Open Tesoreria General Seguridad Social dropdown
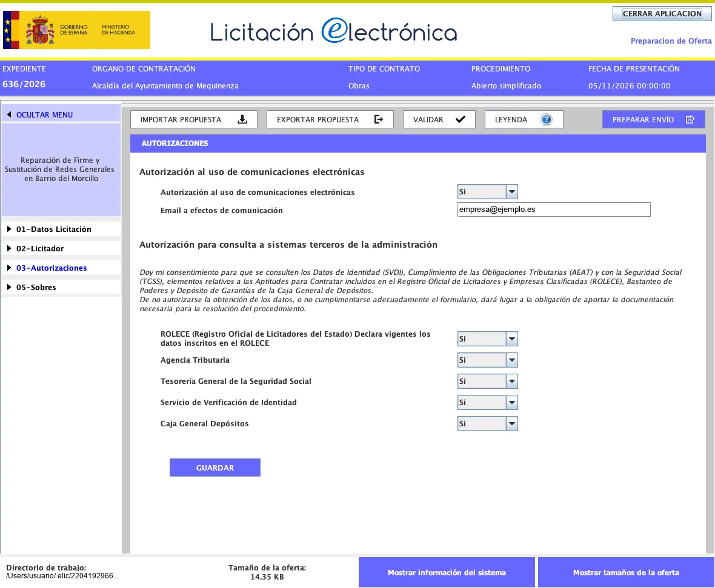The width and height of the screenshot is (715, 588). click(487, 381)
